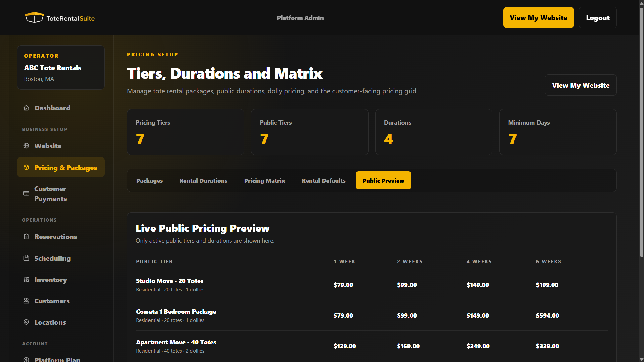The width and height of the screenshot is (644, 362).
Task: Click the Durations stat card
Action: pyautogui.click(x=434, y=132)
